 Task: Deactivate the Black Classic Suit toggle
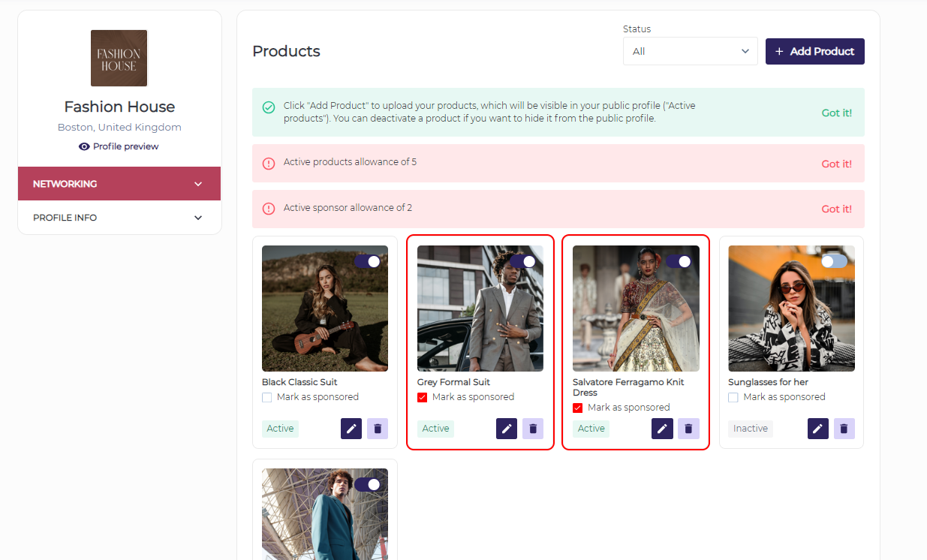click(368, 261)
